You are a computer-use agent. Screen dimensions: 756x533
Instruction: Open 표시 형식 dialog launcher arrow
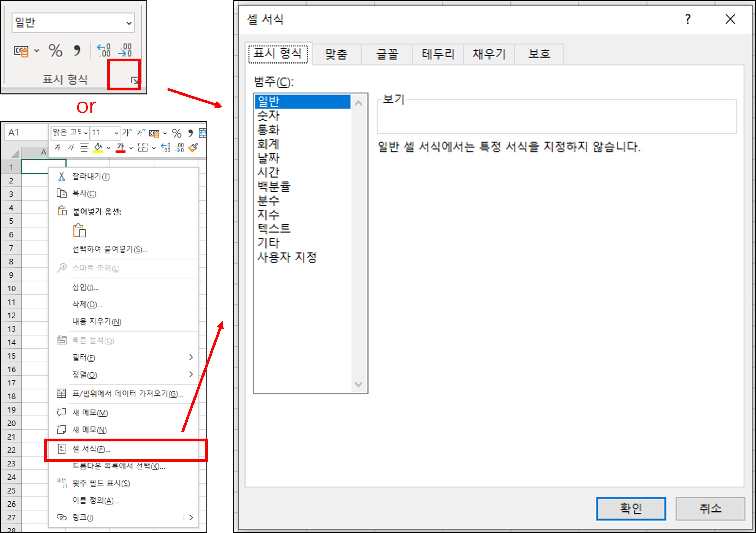134,80
